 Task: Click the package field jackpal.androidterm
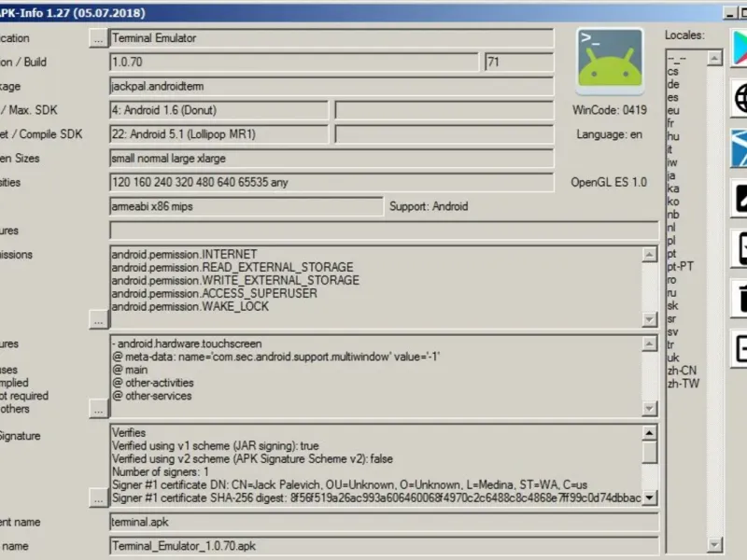pyautogui.click(x=331, y=86)
